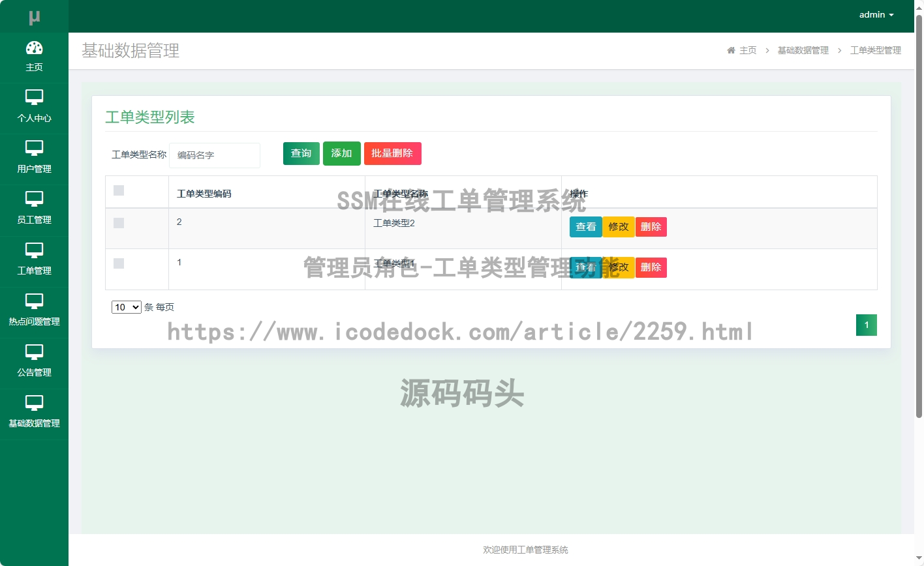Click the 查询 search button
Screen dimensions: 924x566
point(301,153)
